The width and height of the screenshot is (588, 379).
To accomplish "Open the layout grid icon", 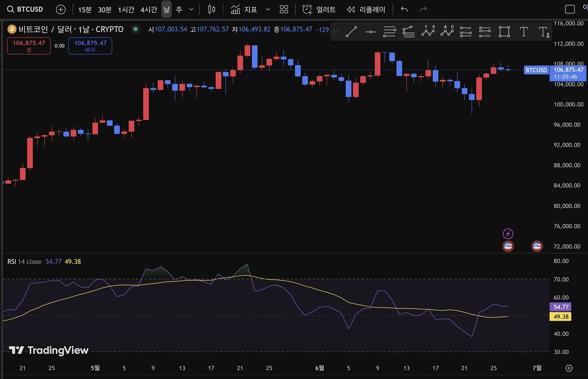I will [284, 9].
